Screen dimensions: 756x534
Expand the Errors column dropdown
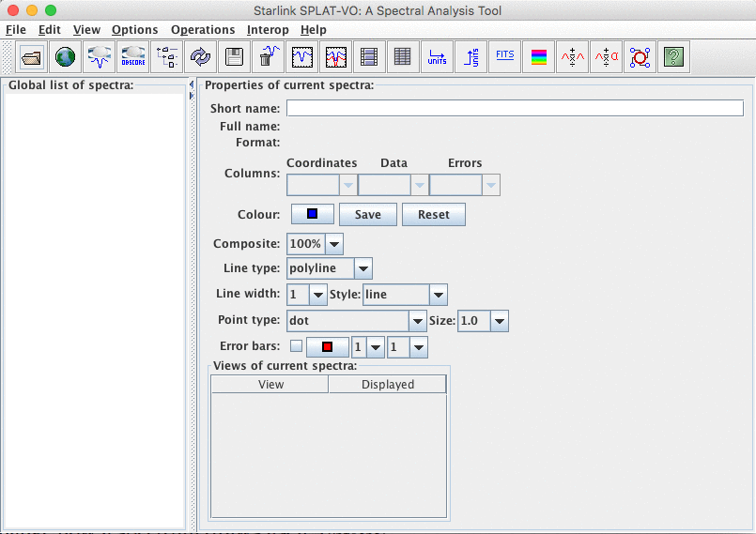pos(490,185)
